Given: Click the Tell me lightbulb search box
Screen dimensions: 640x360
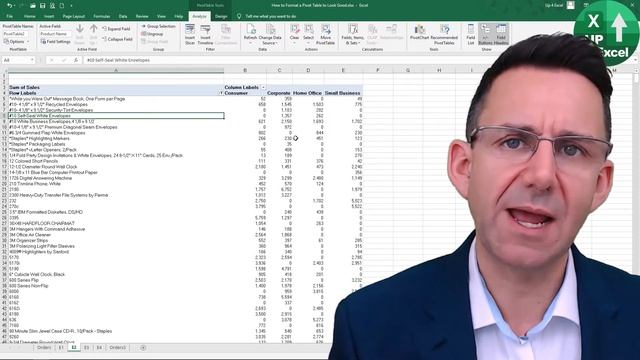Looking at the screenshot, I should tap(267, 16).
